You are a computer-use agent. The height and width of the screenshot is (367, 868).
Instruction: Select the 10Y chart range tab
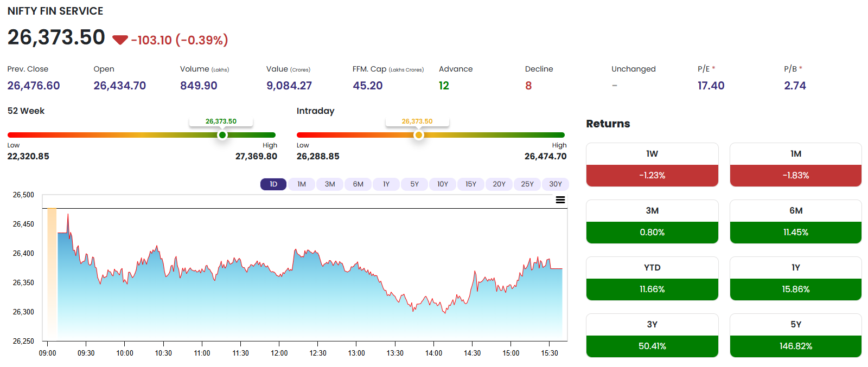(x=443, y=184)
